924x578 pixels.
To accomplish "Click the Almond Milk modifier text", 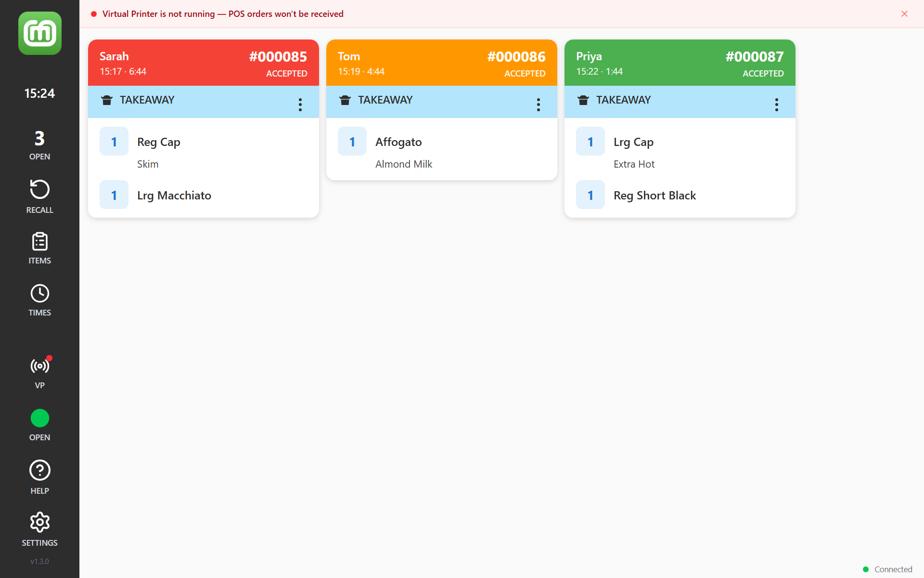I will click(404, 164).
